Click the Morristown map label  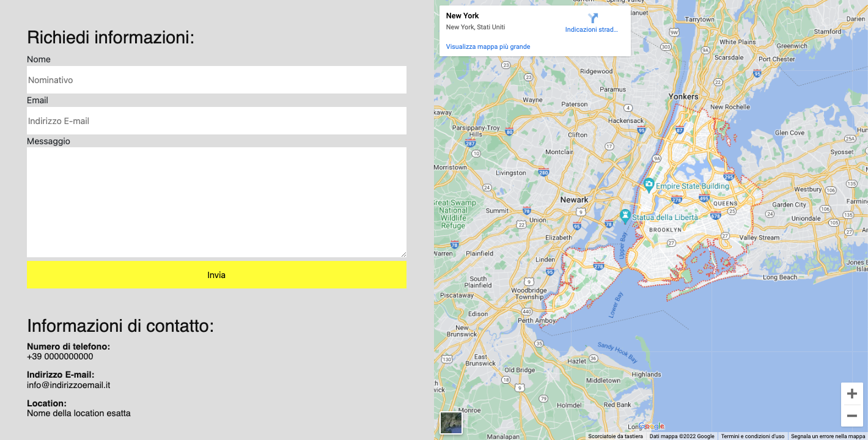[x=450, y=167]
